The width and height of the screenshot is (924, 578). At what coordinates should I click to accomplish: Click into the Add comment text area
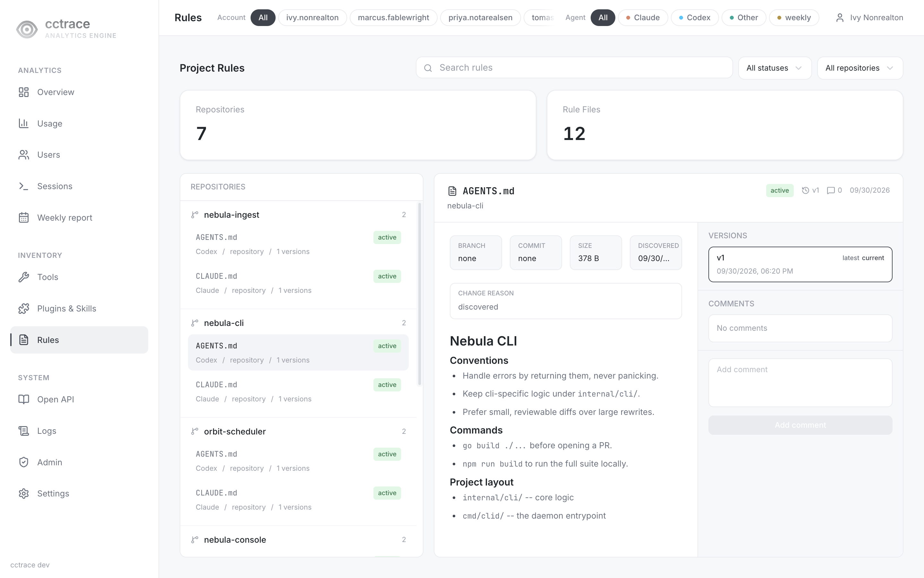tap(800, 383)
